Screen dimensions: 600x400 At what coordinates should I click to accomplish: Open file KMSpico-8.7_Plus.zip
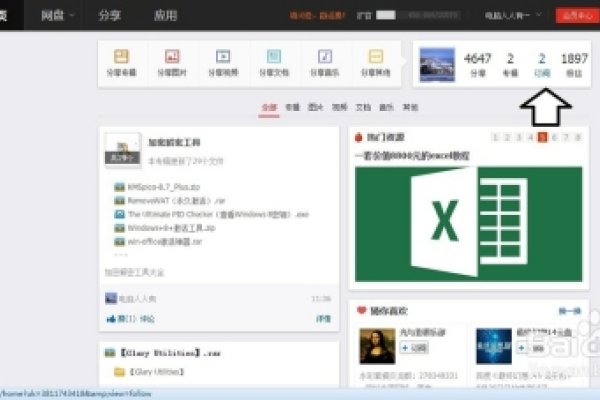coord(164,187)
